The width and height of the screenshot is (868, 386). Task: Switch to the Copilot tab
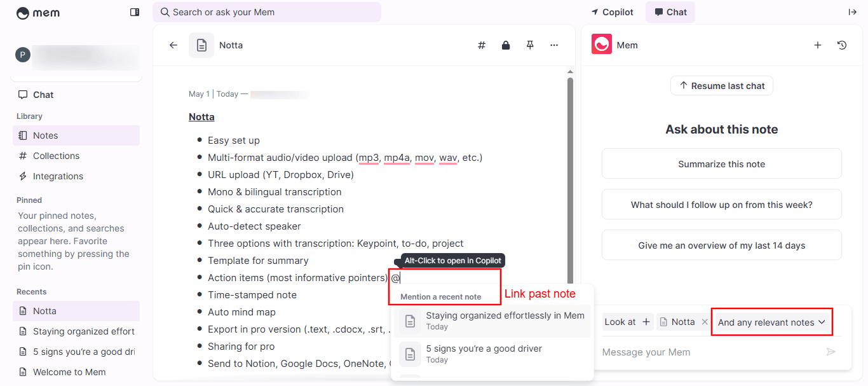pos(612,12)
